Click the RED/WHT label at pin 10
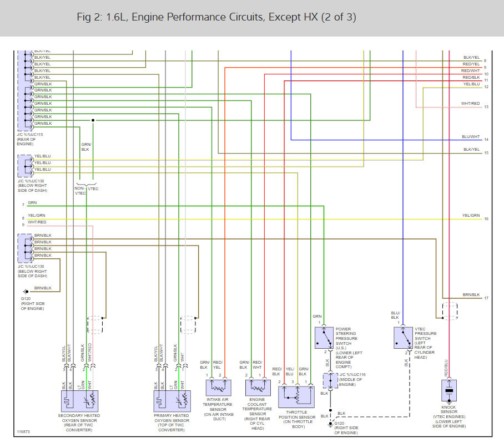 471,70
